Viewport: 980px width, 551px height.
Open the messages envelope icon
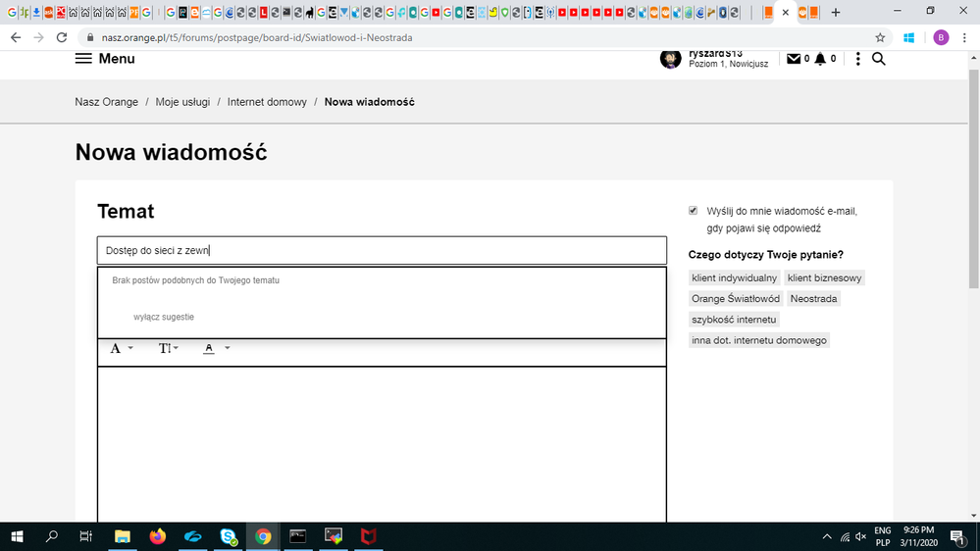794,59
